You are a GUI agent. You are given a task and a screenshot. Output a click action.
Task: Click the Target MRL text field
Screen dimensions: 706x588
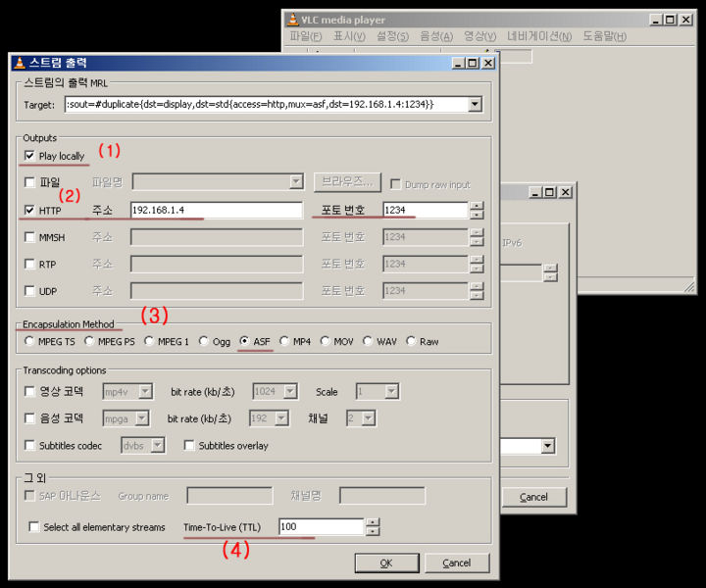pos(267,105)
